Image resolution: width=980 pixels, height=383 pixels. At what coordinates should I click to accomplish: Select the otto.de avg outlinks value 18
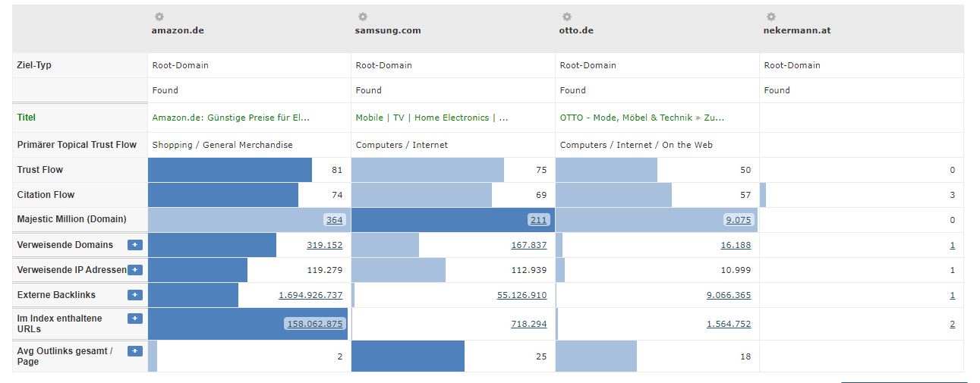pos(745,356)
